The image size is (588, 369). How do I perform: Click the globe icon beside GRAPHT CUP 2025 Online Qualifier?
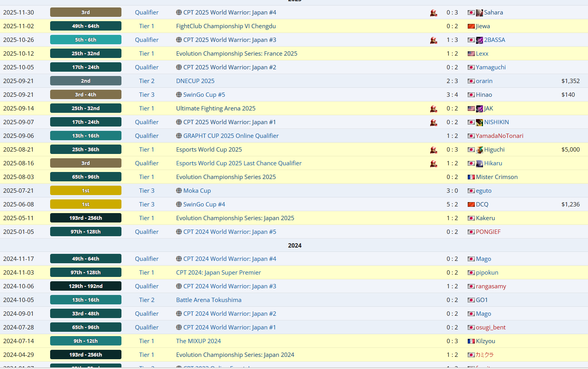[x=179, y=136]
